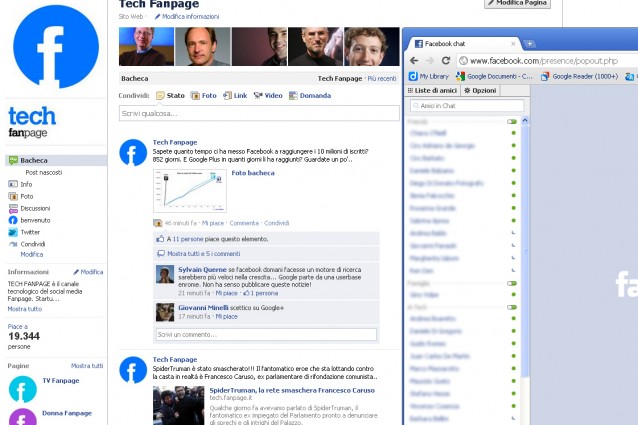The image size is (638, 425).
Task: Click Più recenti filter link
Action: point(382,78)
